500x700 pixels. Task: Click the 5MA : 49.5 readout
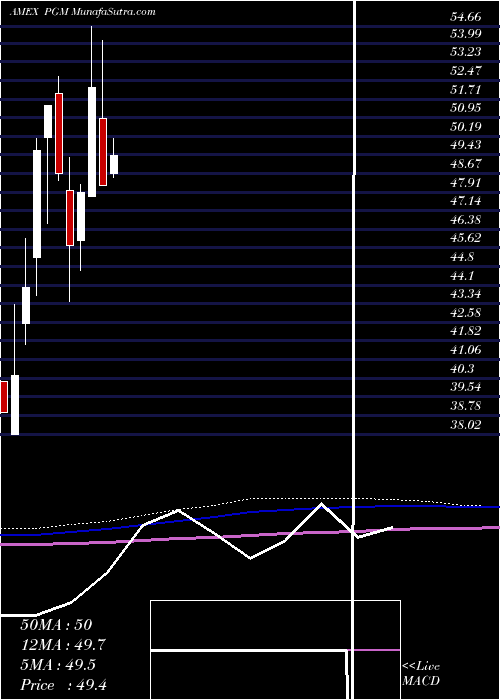click(58, 665)
